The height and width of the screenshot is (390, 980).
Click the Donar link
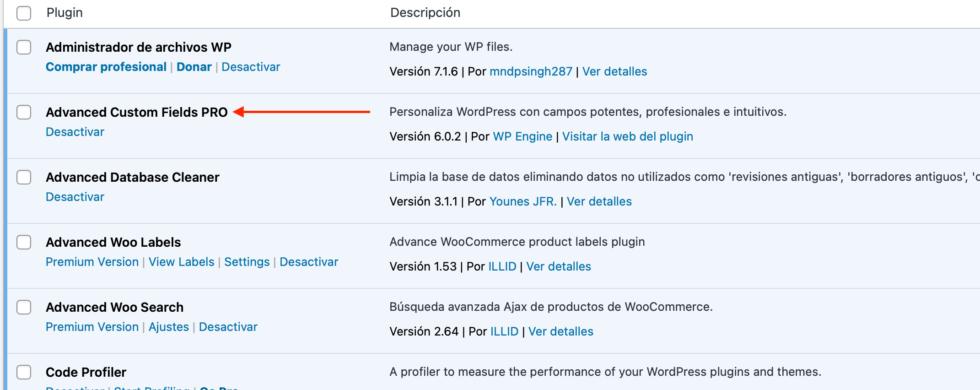point(194,67)
